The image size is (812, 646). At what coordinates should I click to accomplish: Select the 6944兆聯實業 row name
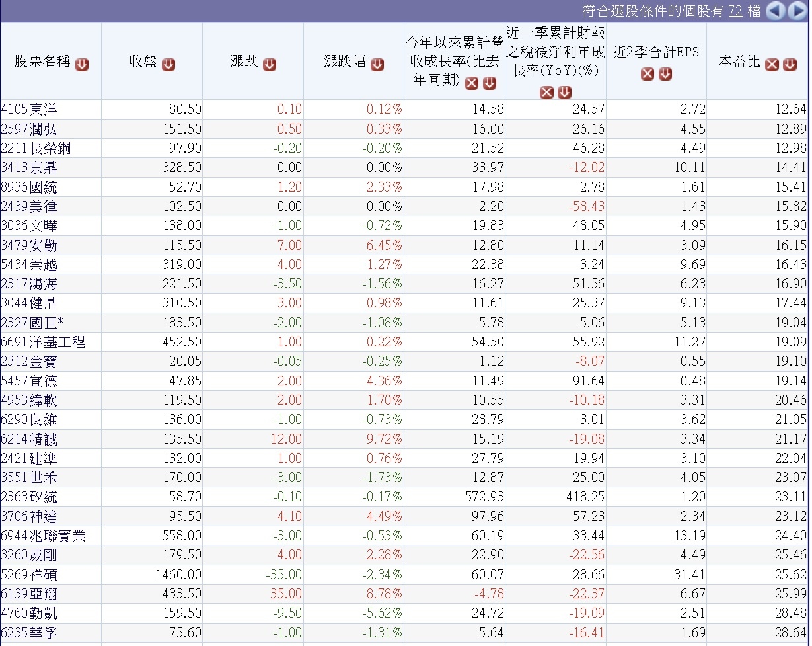(43, 536)
